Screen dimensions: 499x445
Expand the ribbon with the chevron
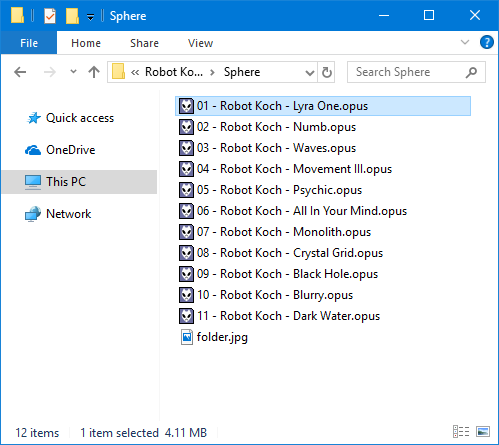coord(465,42)
